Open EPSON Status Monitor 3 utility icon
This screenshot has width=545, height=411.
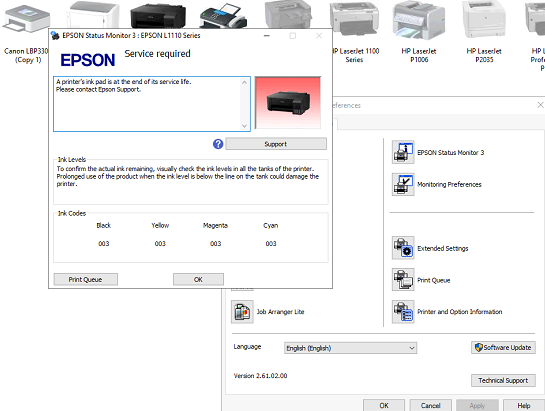403,152
